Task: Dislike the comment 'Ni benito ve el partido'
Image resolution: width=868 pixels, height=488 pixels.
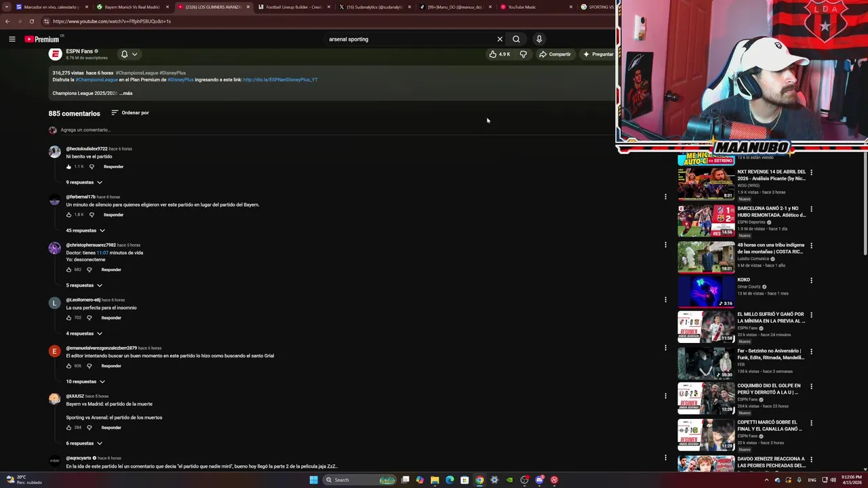Action: pyautogui.click(x=92, y=167)
